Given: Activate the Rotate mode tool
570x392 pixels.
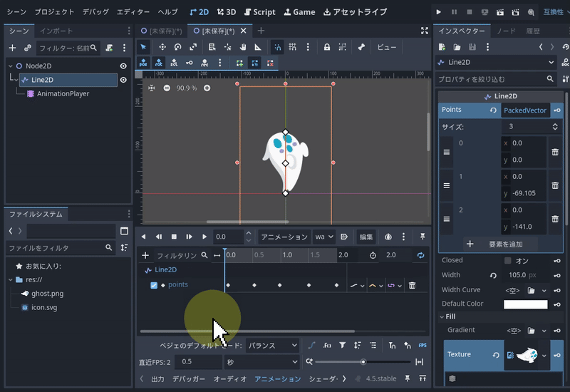Looking at the screenshot, I should (177, 47).
